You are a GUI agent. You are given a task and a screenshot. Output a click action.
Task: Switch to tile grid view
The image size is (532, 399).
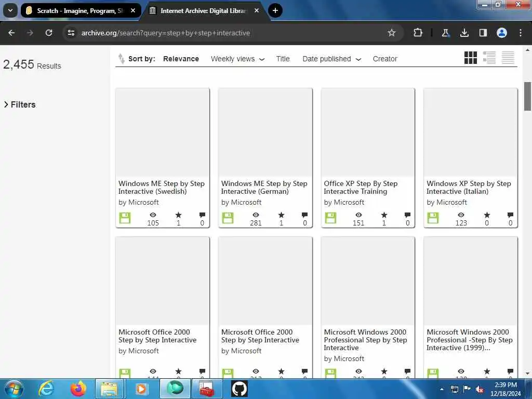pyautogui.click(x=470, y=58)
